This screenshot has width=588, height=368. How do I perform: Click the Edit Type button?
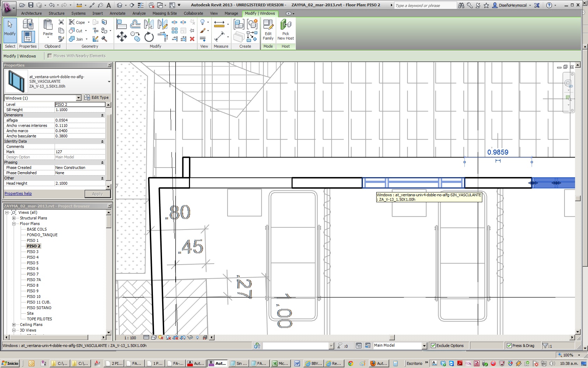tap(97, 97)
